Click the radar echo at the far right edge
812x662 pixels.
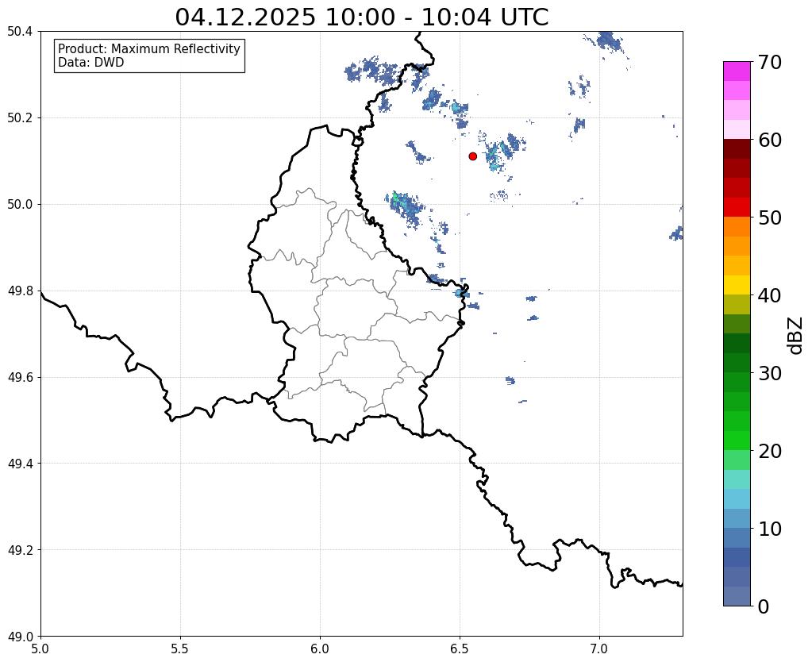676,233
